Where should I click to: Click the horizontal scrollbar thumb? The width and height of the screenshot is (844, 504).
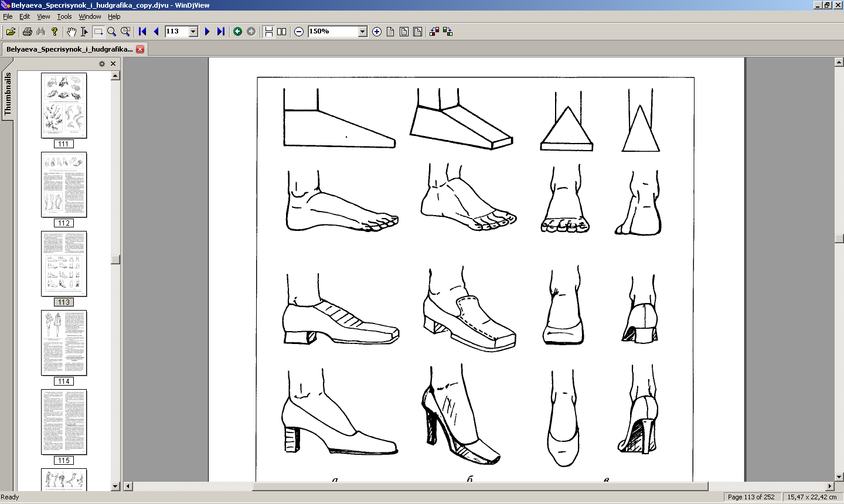tap(479, 486)
